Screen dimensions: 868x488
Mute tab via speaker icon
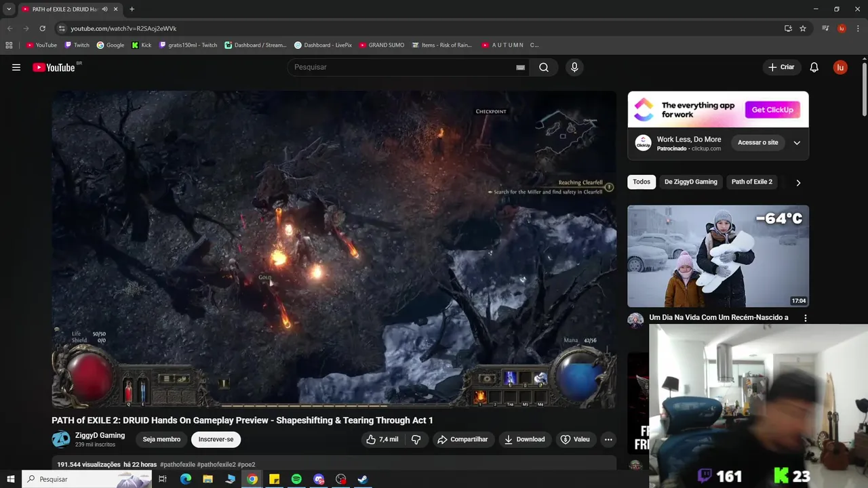pos(104,9)
